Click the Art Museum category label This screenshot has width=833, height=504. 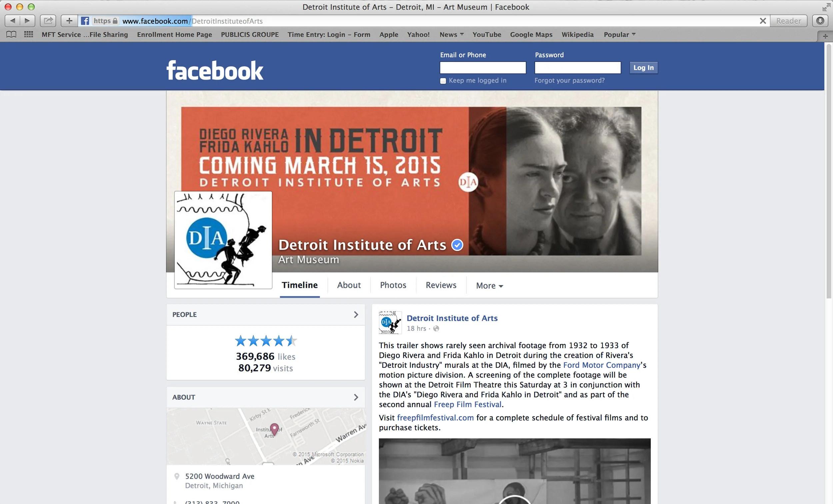pyautogui.click(x=309, y=259)
